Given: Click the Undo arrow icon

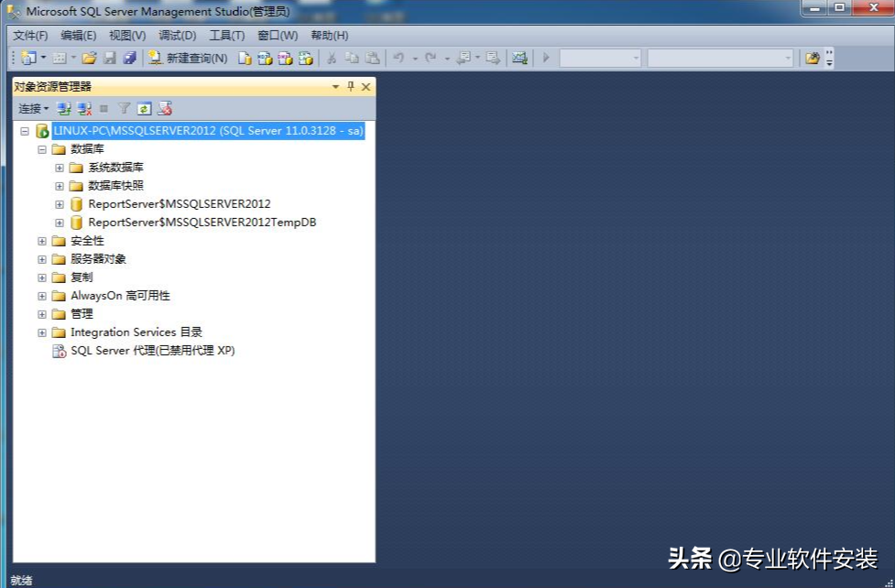Looking at the screenshot, I should tap(399, 58).
